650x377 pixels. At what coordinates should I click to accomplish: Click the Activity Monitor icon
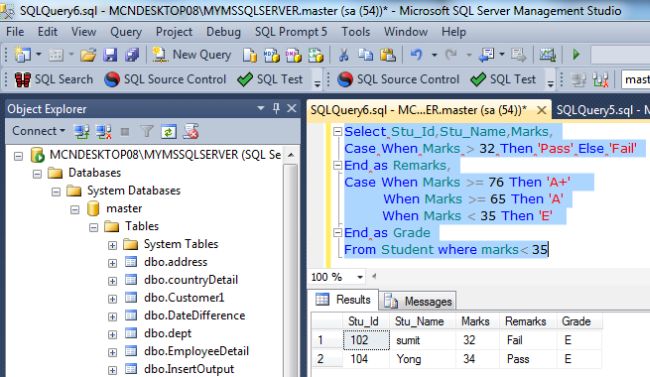[x=547, y=54]
